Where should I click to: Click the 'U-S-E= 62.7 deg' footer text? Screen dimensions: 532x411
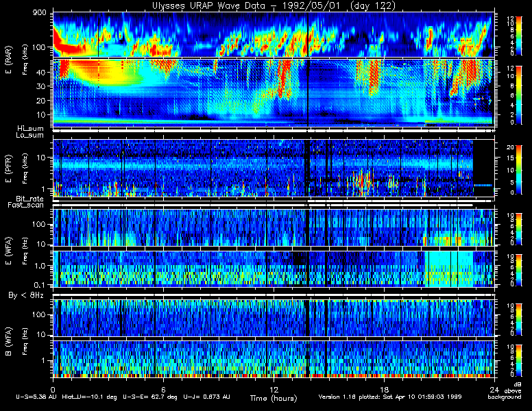[x=150, y=397]
